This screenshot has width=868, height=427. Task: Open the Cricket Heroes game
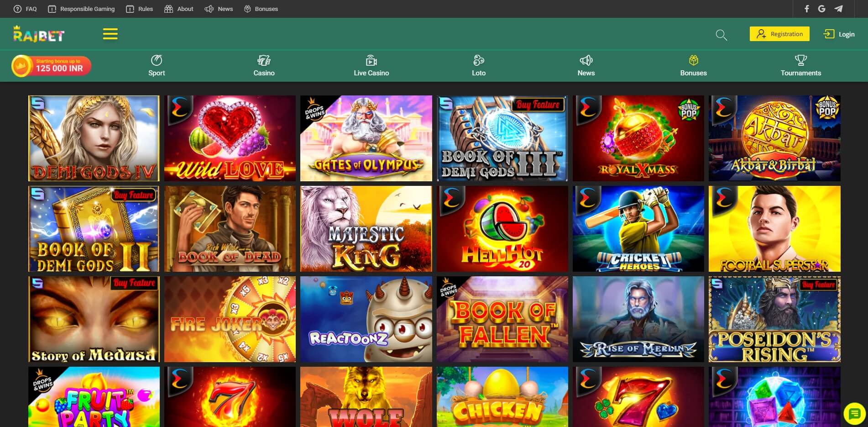(638, 229)
